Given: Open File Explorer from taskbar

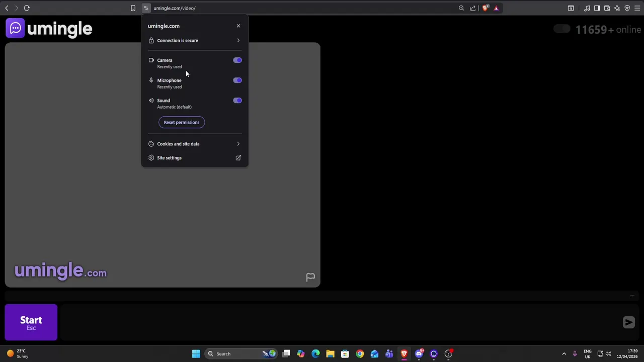Looking at the screenshot, I should (330, 353).
